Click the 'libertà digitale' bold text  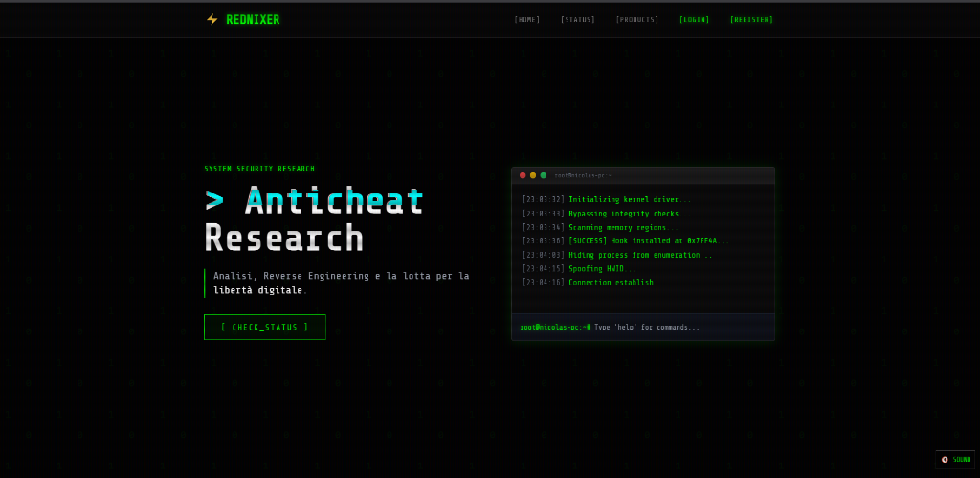[258, 290]
